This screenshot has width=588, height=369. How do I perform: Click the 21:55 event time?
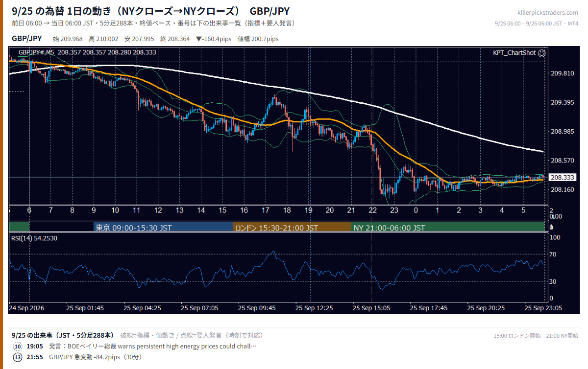point(34,357)
